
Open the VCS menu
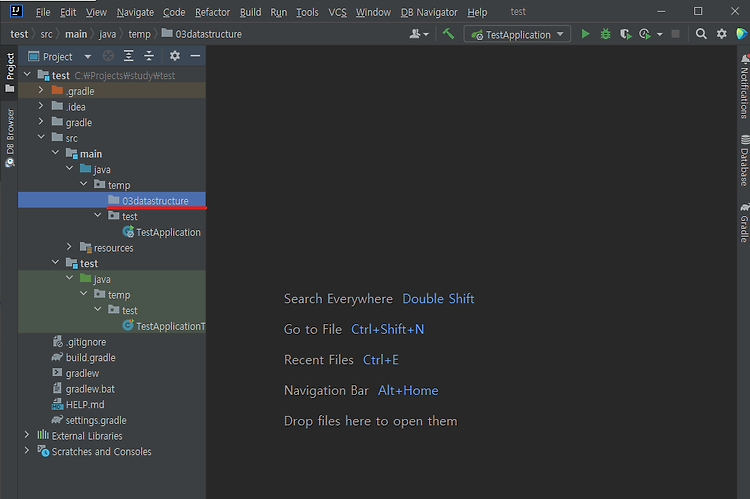337,12
